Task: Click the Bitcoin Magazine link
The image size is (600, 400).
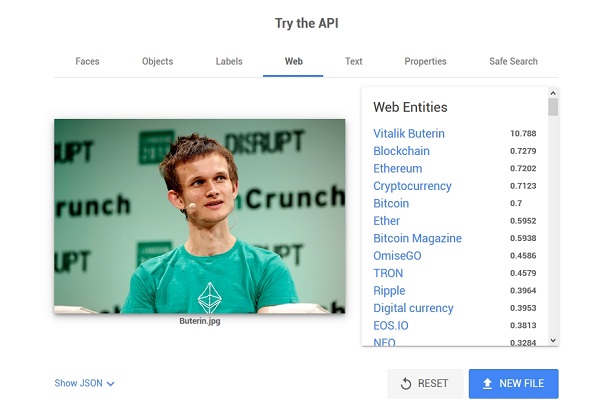Action: 417,238
